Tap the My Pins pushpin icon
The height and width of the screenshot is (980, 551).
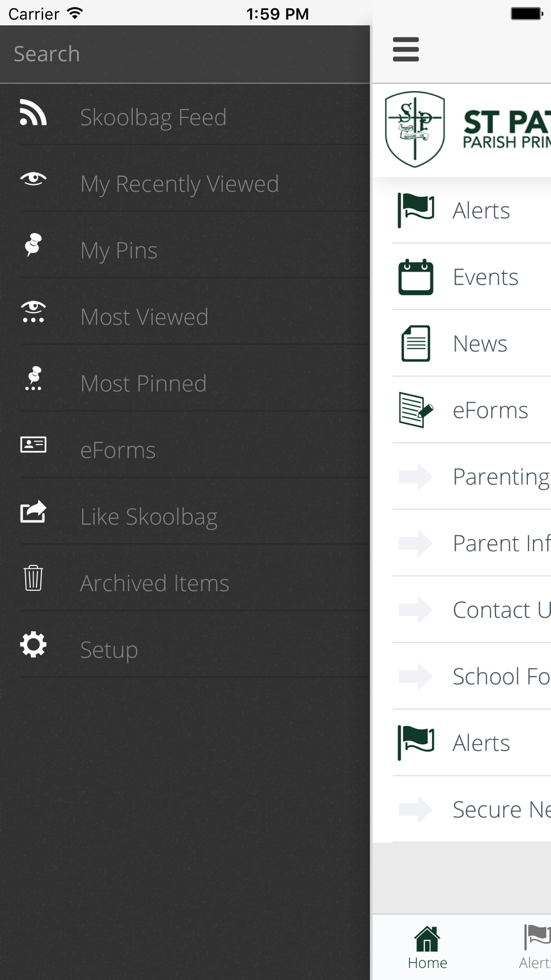click(33, 245)
